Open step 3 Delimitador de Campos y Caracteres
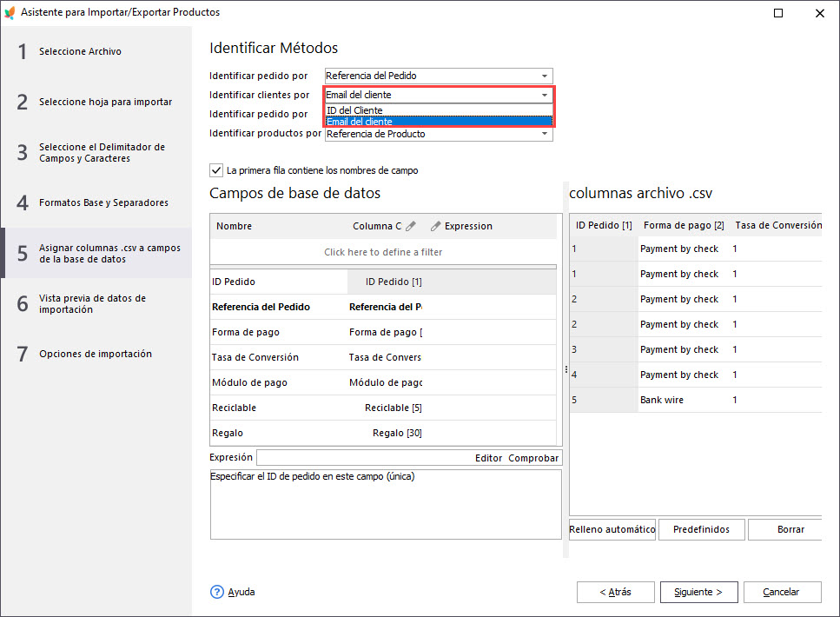Screen dimensions: 840x617 pos(96,153)
